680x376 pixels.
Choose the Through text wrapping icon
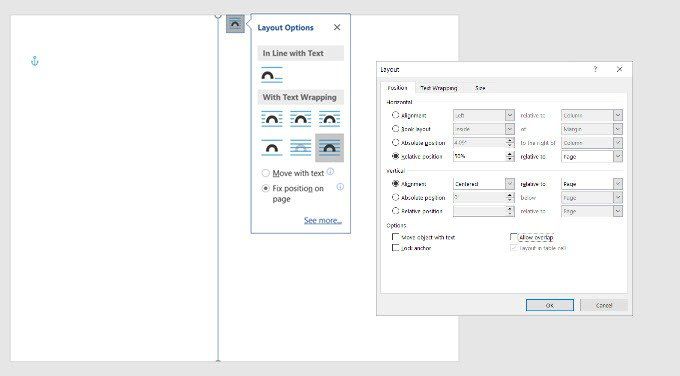329,118
